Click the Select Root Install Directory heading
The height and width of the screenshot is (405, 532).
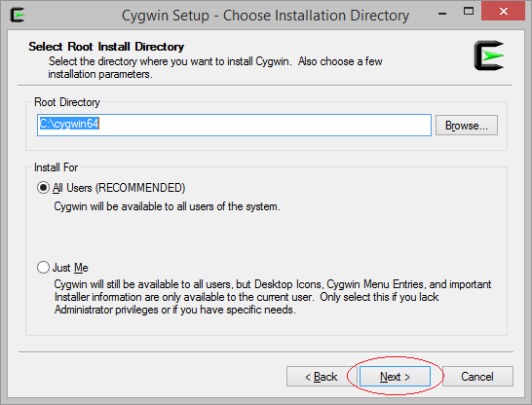click(106, 47)
